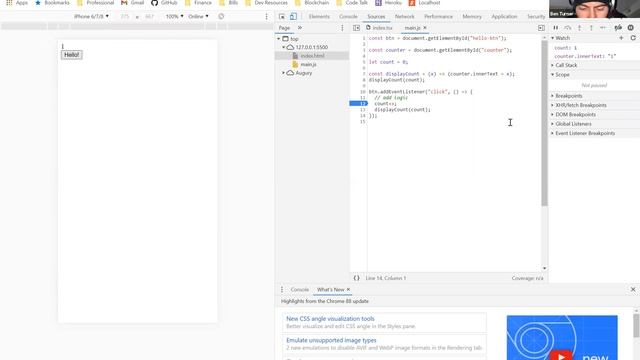Add a watch expression with plus icon

click(621, 38)
